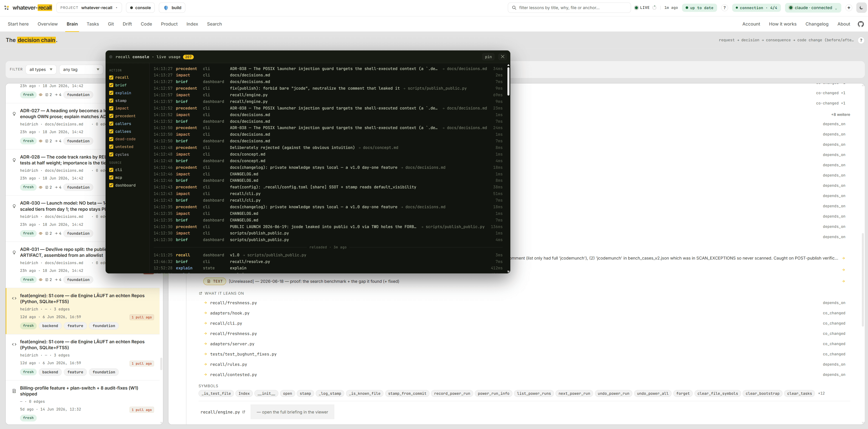The image size is (868, 429).
Task: Toggle dark mode moon icon
Action: point(861,8)
